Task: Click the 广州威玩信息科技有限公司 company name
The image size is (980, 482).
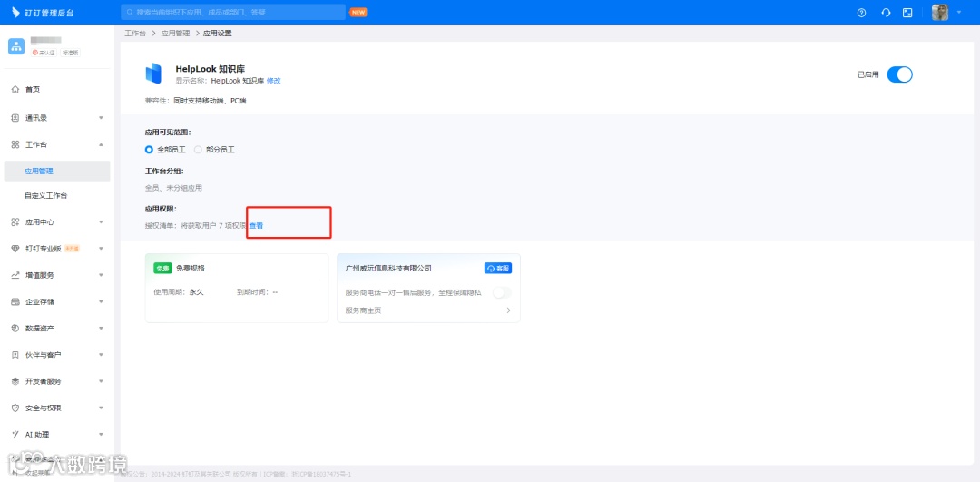Action: tap(388, 268)
